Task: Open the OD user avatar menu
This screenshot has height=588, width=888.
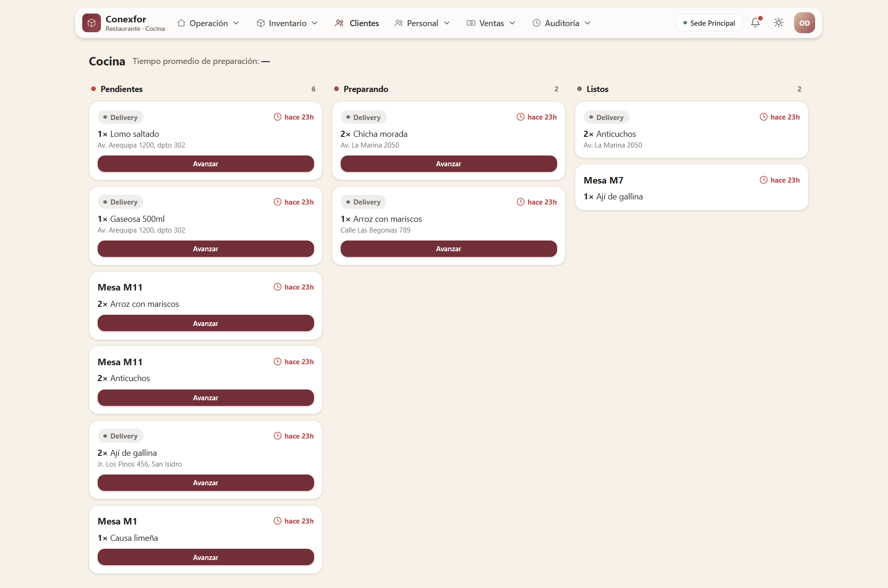Action: [804, 23]
